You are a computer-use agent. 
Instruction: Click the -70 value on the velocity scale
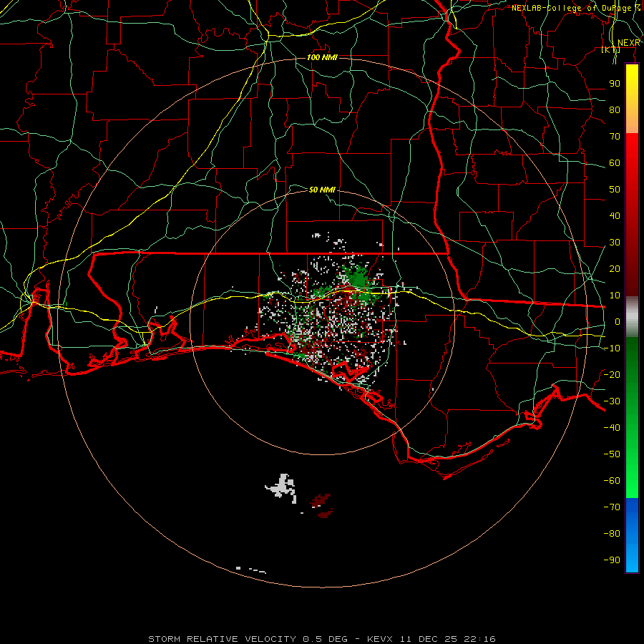tap(612, 507)
